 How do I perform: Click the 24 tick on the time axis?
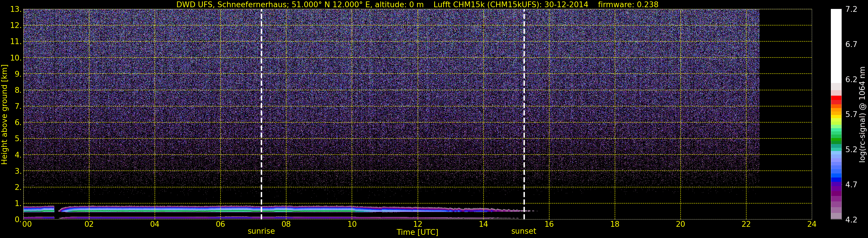(812, 224)
